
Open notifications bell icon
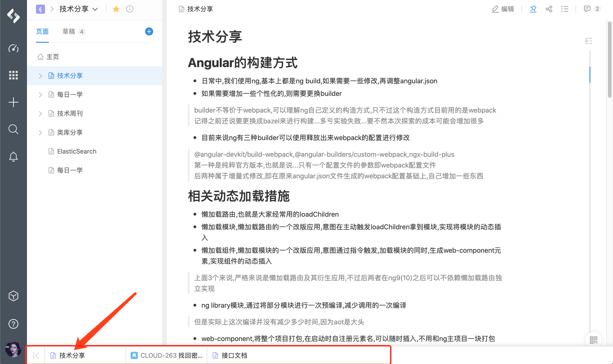tap(13, 157)
